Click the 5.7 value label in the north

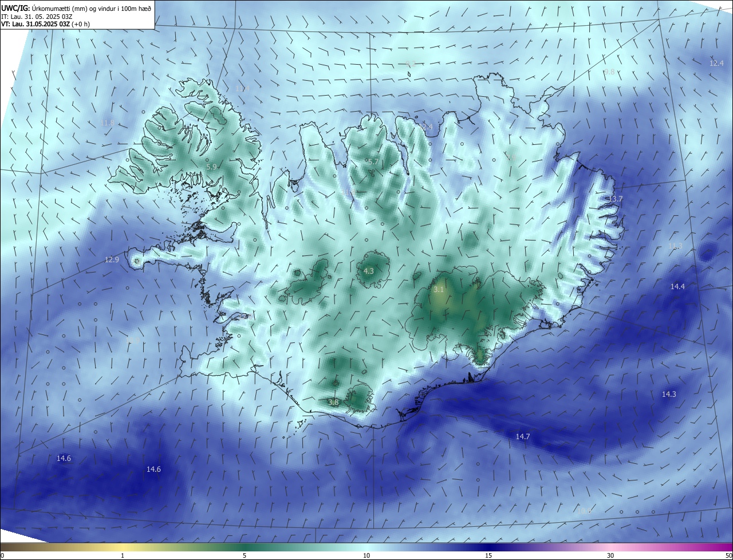[x=373, y=162]
